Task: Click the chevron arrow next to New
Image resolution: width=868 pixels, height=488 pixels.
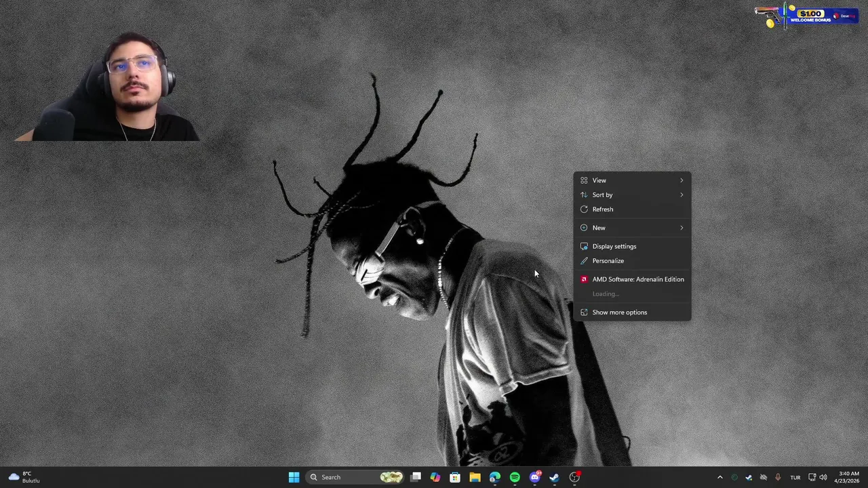Action: click(x=682, y=228)
